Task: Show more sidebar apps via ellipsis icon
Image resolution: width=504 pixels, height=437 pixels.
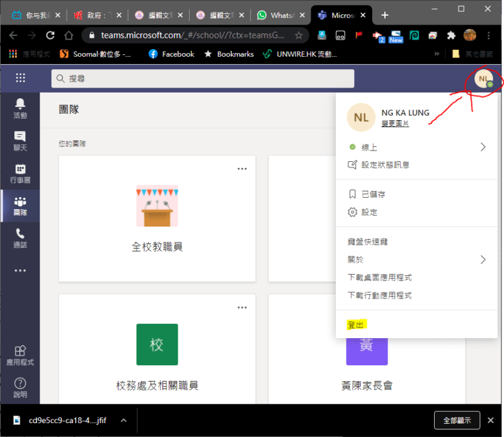Action: [20, 271]
